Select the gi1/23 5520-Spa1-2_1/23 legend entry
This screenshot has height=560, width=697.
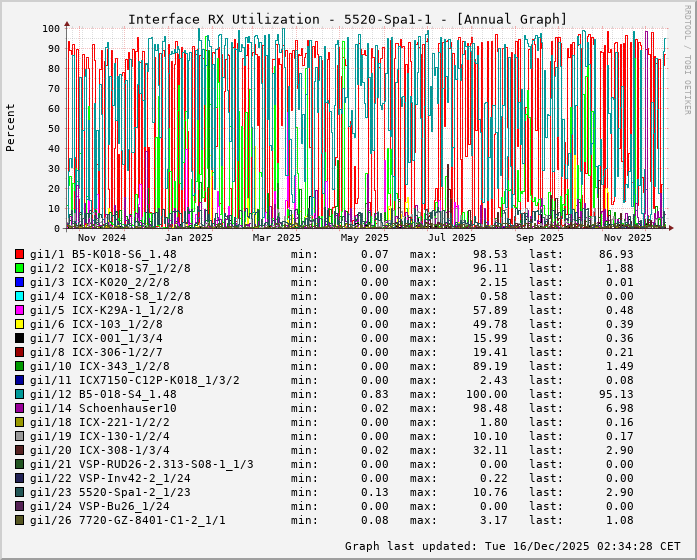[x=110, y=492]
